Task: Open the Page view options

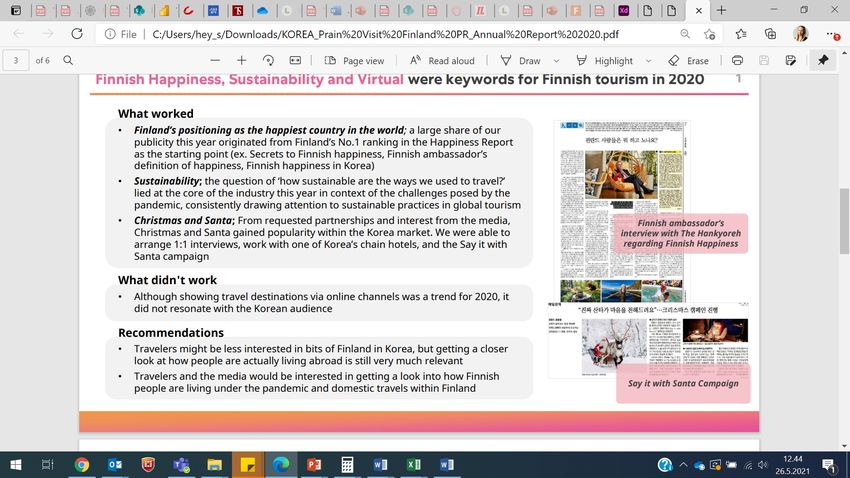Action: tap(354, 61)
